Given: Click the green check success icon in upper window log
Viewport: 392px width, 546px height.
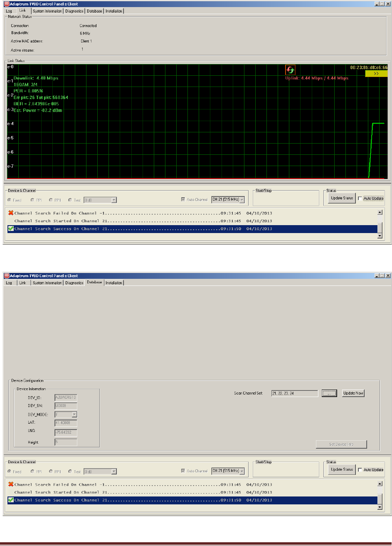Looking at the screenshot, I should 11,229.
